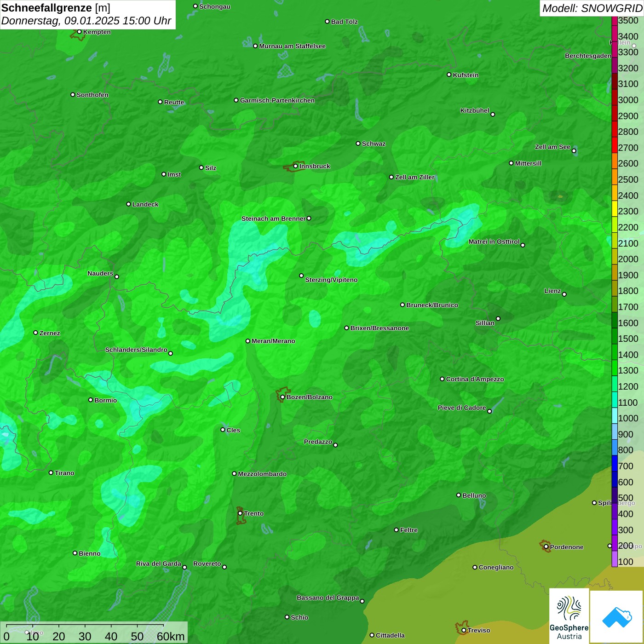The height and width of the screenshot is (644, 644).
Task: Click the 30 mark on scale bar
Action: point(85,637)
